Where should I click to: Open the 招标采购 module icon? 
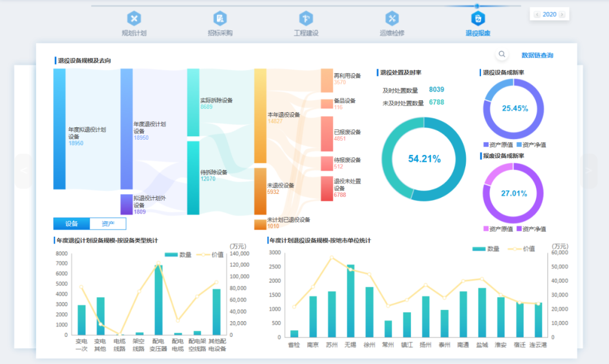(x=220, y=17)
